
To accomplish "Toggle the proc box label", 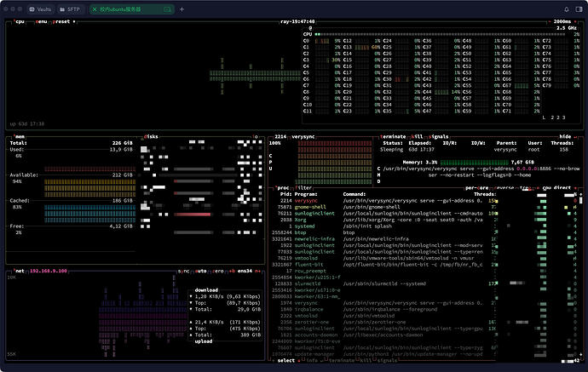I will (283, 188).
